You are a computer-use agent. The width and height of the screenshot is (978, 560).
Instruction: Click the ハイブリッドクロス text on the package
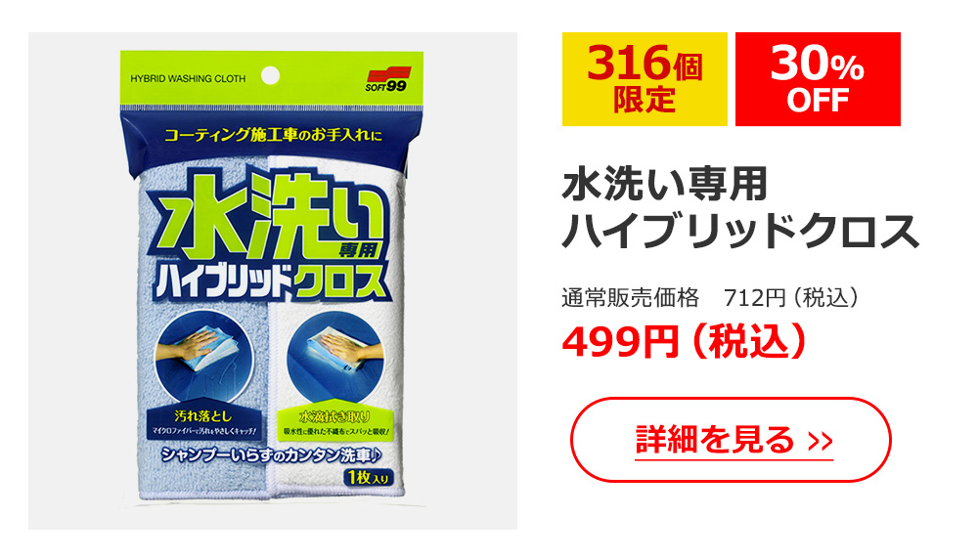coord(270,281)
